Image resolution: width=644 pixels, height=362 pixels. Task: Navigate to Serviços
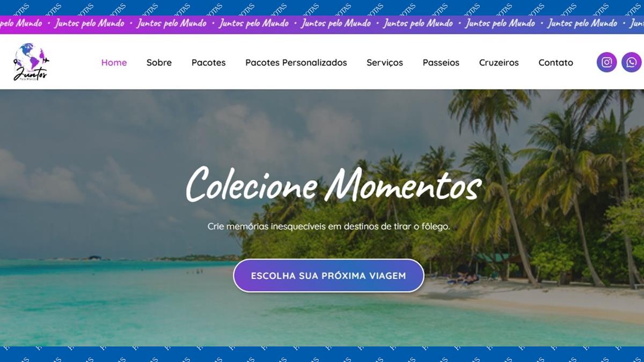(385, 63)
